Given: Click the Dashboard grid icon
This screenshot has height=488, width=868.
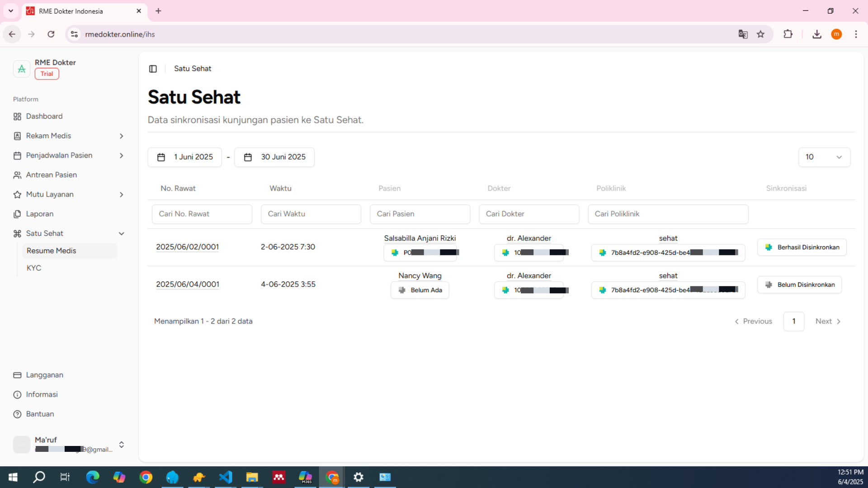Looking at the screenshot, I should pos(17,117).
